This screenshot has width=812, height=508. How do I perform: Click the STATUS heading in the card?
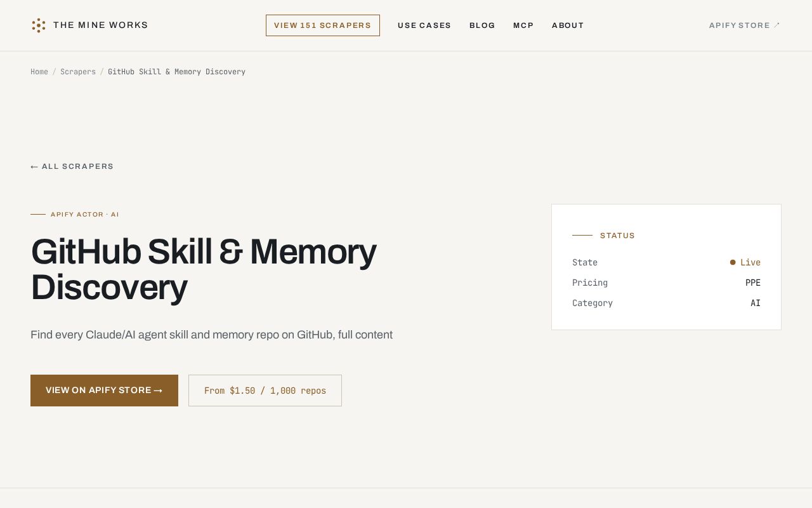[617, 236]
